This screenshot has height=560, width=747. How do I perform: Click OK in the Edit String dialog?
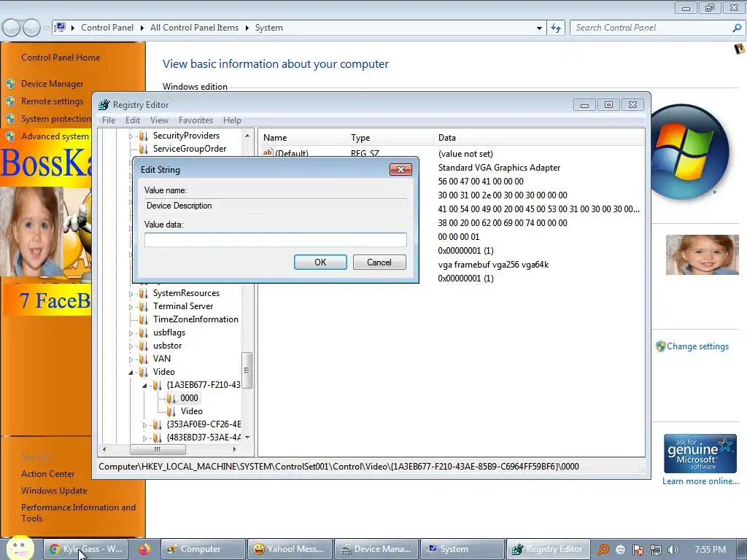(x=320, y=262)
